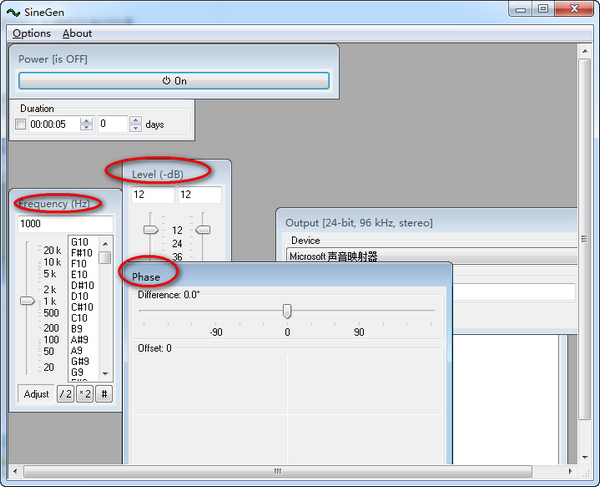The height and width of the screenshot is (487, 600).
Task: Click the days value field
Action: [112, 124]
